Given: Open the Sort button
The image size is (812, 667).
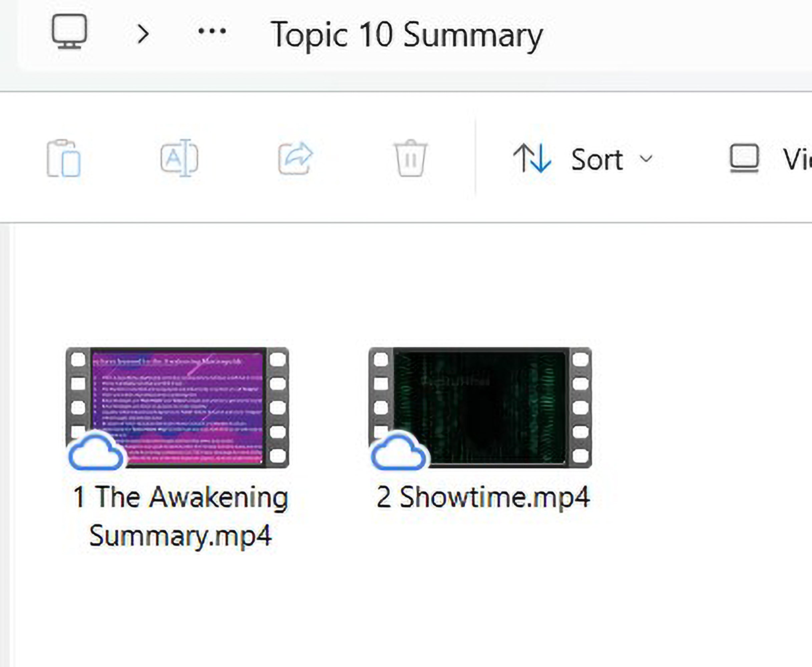Looking at the screenshot, I should click(x=583, y=159).
